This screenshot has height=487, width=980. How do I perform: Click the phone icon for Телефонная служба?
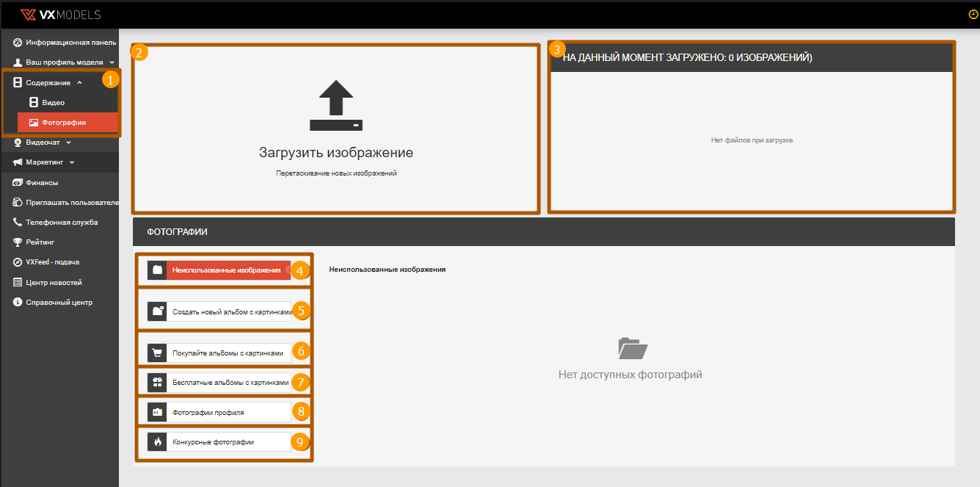pyautogui.click(x=18, y=222)
